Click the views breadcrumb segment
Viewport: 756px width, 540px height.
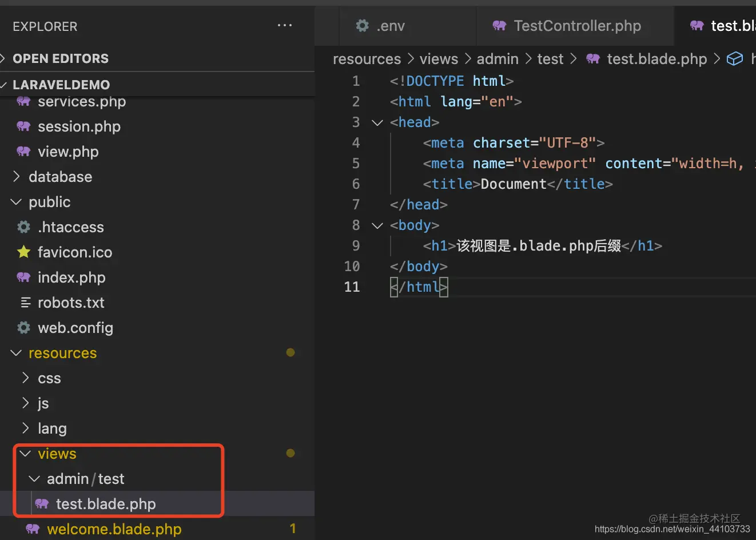point(439,59)
